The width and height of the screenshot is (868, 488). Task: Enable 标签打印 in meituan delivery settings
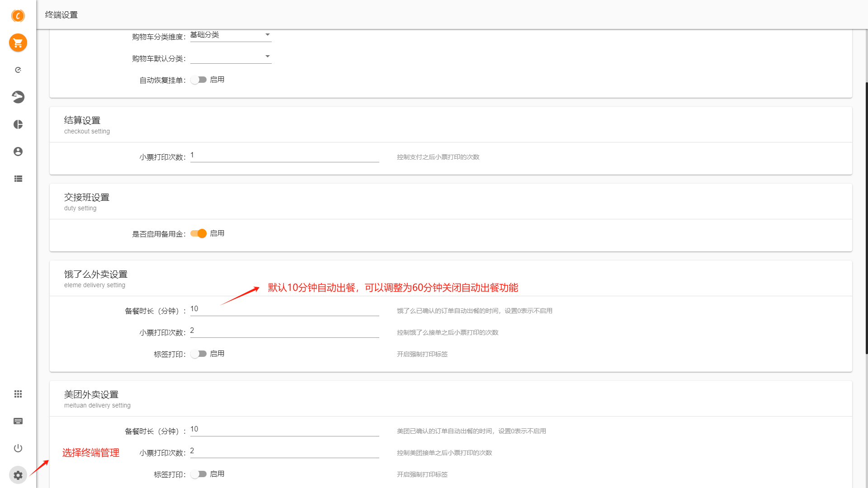point(198,474)
